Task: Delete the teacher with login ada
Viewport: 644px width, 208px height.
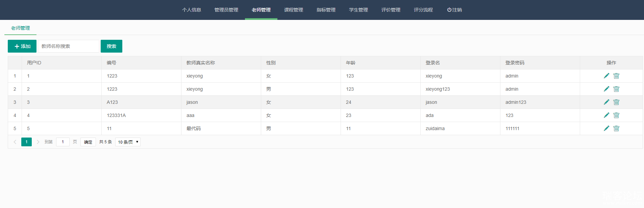Action: tap(616, 115)
